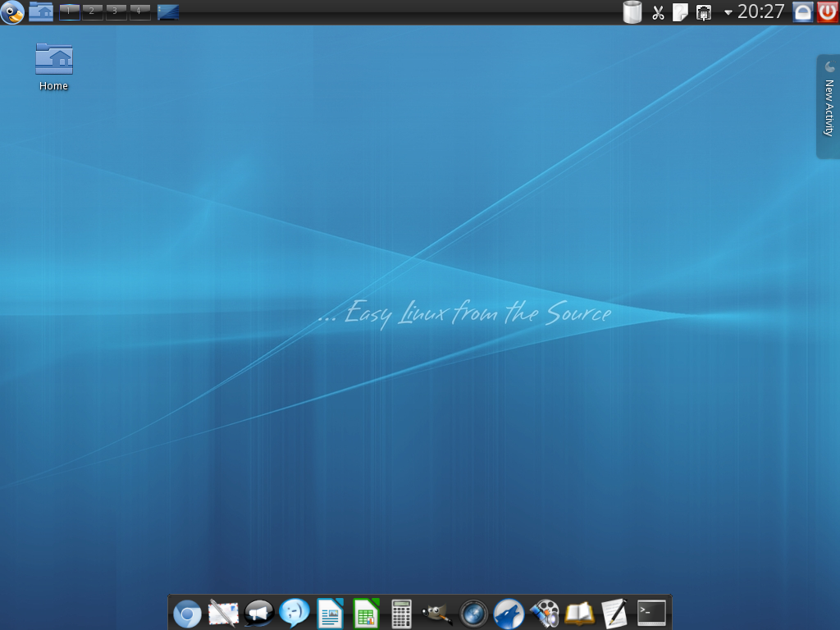Open the clipboard scissors tray icon

tap(658, 12)
